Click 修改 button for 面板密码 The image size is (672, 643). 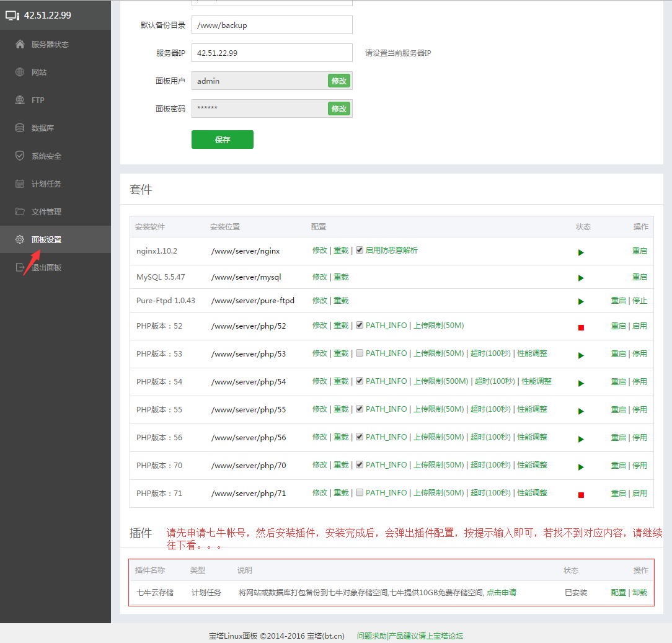click(339, 109)
